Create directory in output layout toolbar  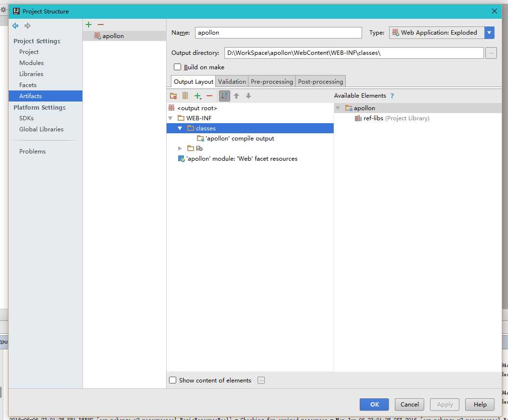coord(173,96)
